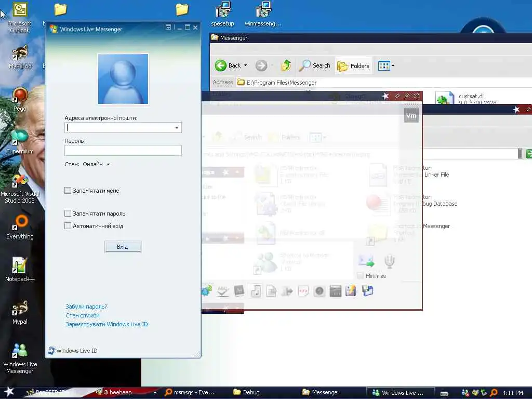Open Зареєструвати Windows Live ID link

(x=107, y=324)
